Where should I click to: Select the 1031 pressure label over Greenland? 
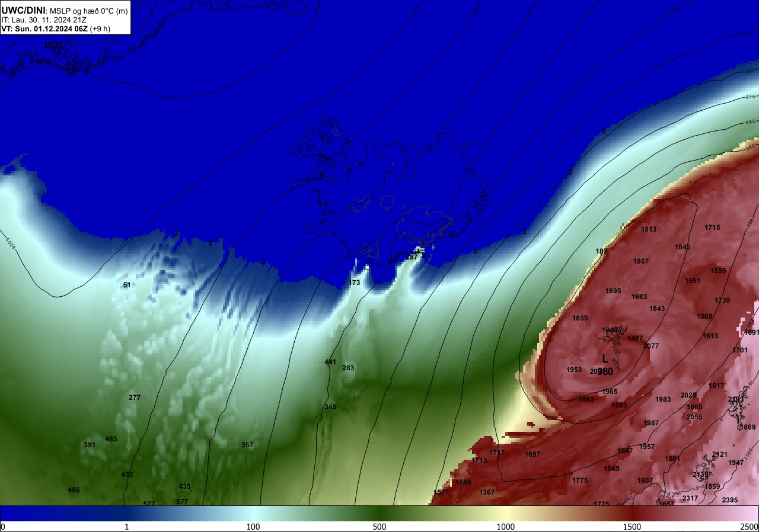pos(53,44)
